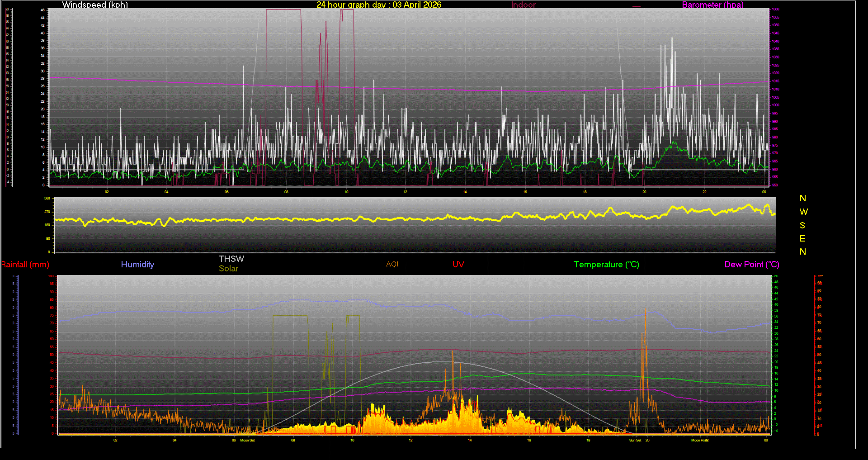Click the red Indoor line legend dash
The image size is (868, 460).
click(x=636, y=6)
